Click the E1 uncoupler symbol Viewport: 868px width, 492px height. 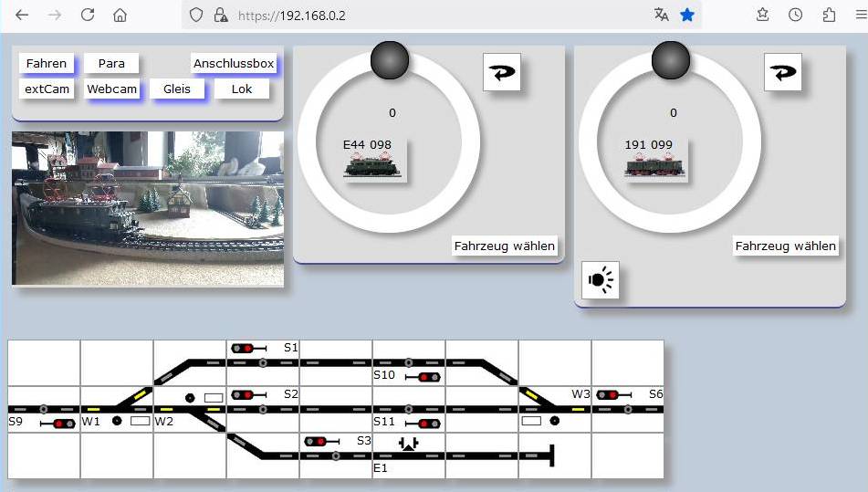pos(408,445)
